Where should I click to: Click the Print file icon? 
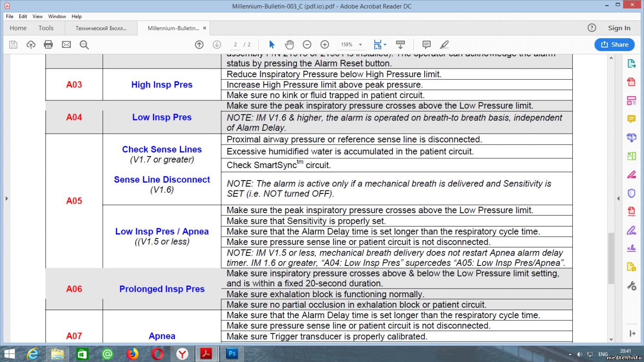click(49, 45)
